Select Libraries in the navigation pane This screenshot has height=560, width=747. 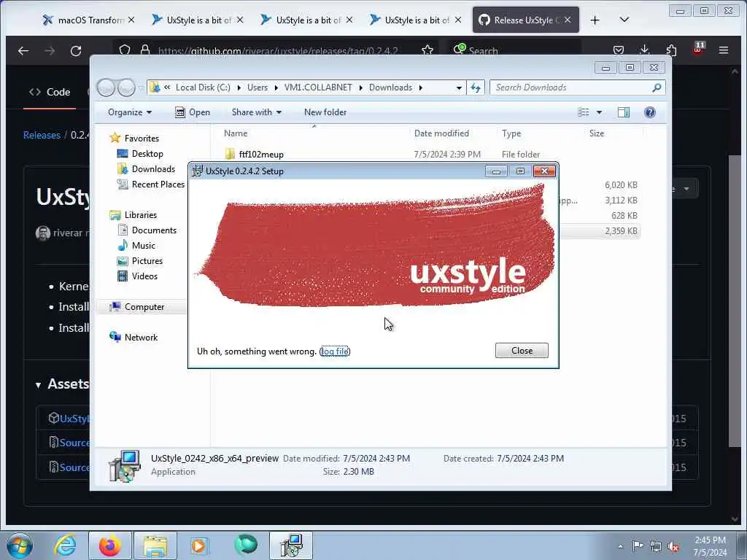[141, 215]
